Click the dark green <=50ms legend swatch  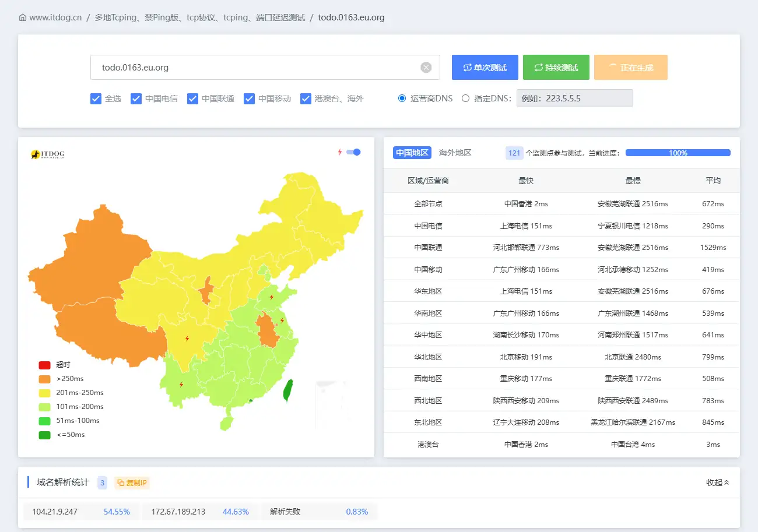[x=45, y=435]
